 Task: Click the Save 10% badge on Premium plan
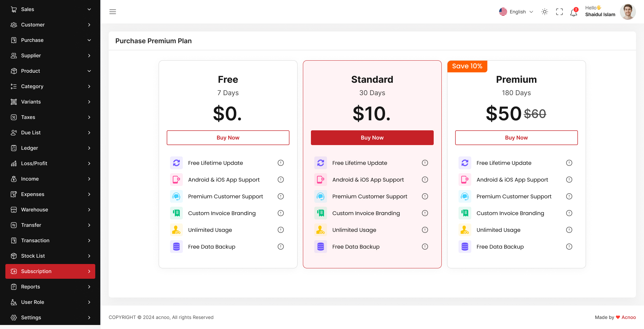pos(467,66)
